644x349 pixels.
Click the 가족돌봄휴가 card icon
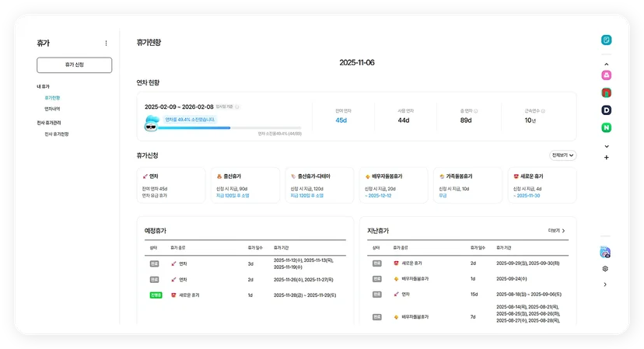[x=442, y=176]
